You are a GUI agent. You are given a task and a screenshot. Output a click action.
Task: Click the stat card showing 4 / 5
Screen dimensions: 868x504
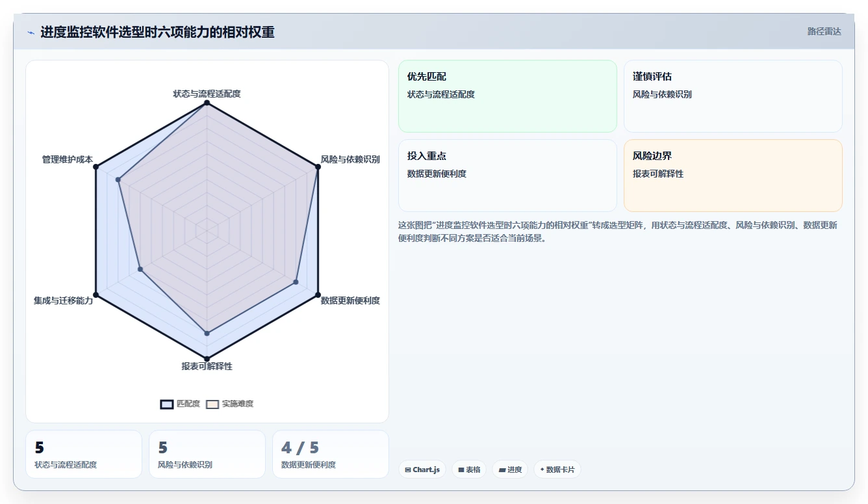[x=330, y=454]
